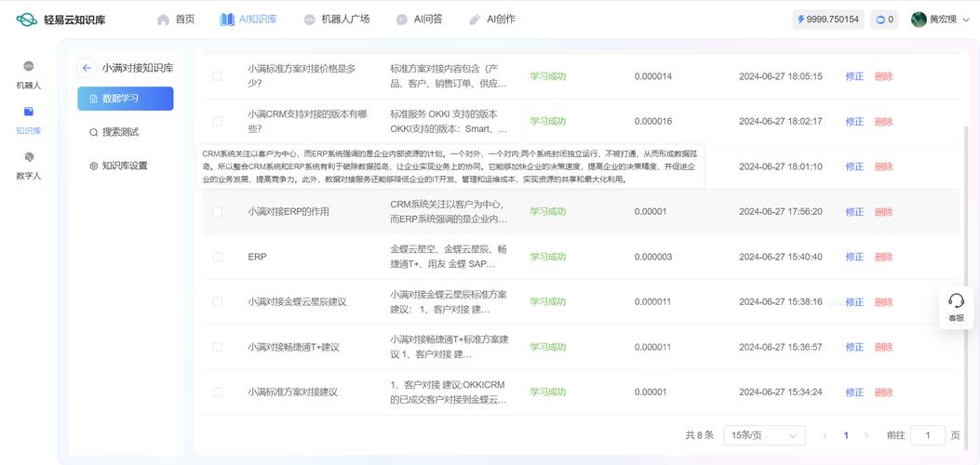Select the 数据学习 menu item
Viewport: 980px width, 465px height.
126,99
